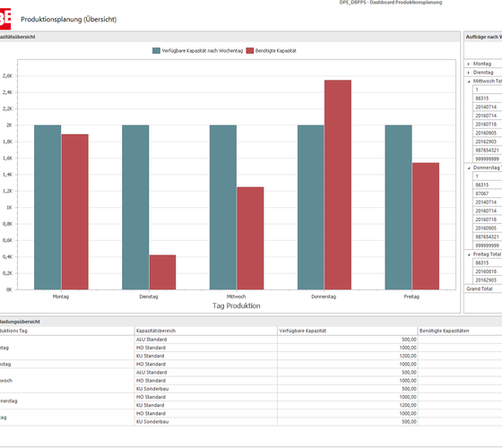This screenshot has height=448, width=502.
Task: Select the red Dienstag required capacity bar
Action: click(162, 272)
